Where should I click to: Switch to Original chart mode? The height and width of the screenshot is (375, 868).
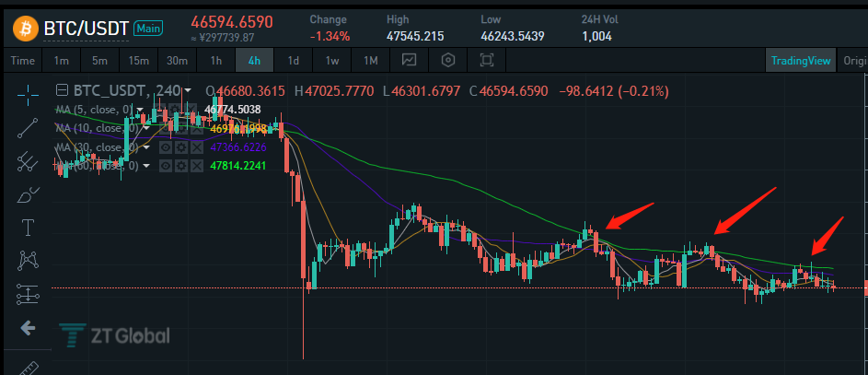pos(853,61)
